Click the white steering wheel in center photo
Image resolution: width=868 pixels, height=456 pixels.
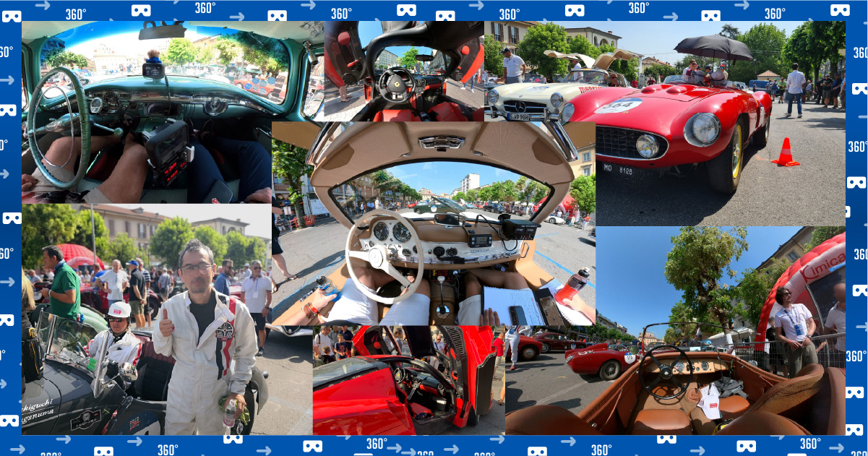click(383, 254)
